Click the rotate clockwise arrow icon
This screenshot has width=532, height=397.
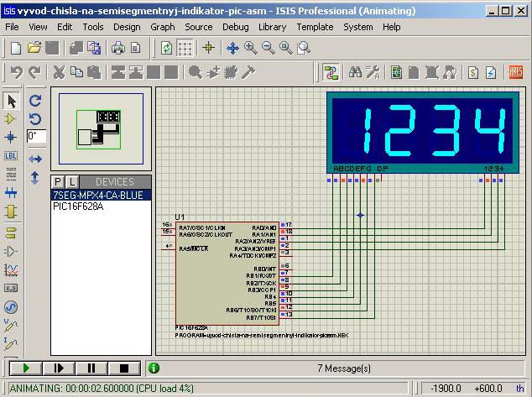[35, 100]
